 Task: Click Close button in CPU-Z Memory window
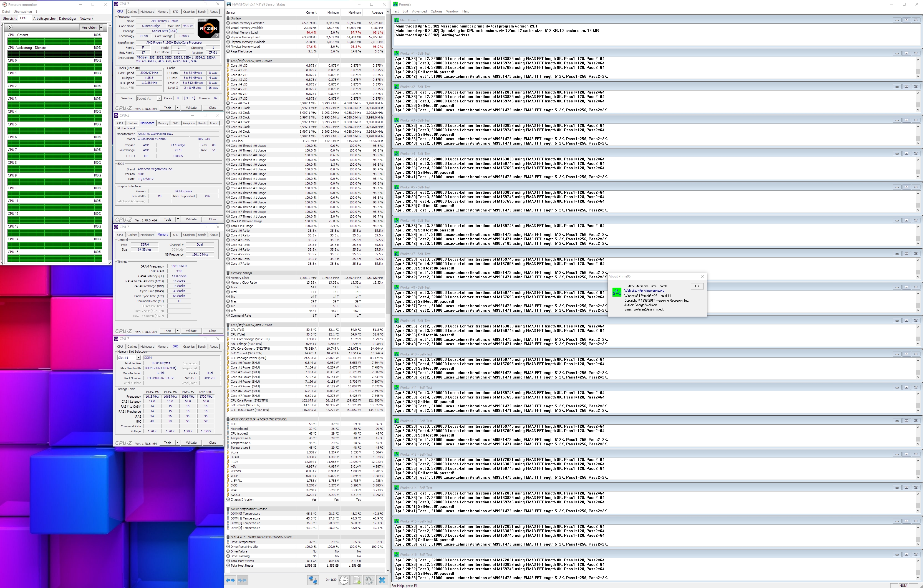point(212,331)
